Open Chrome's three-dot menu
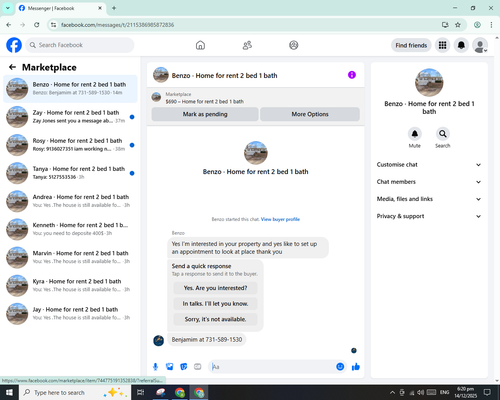This screenshot has width=500, height=400. (491, 25)
